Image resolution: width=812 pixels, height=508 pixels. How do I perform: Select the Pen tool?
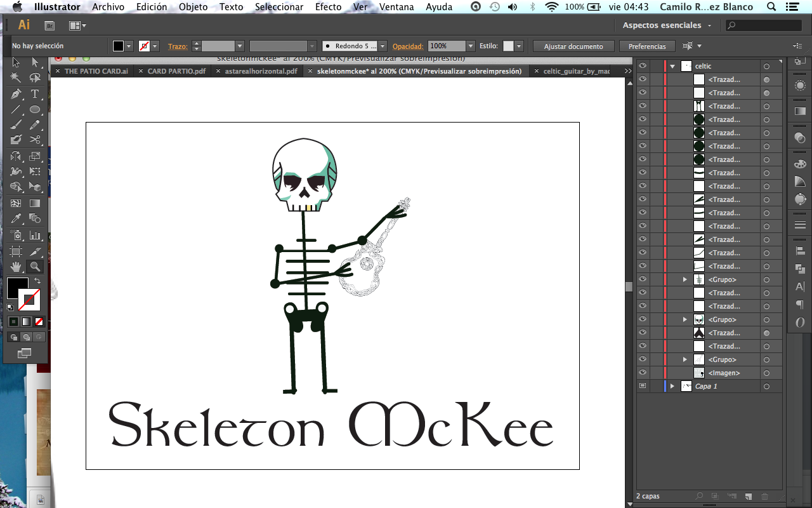coord(16,94)
